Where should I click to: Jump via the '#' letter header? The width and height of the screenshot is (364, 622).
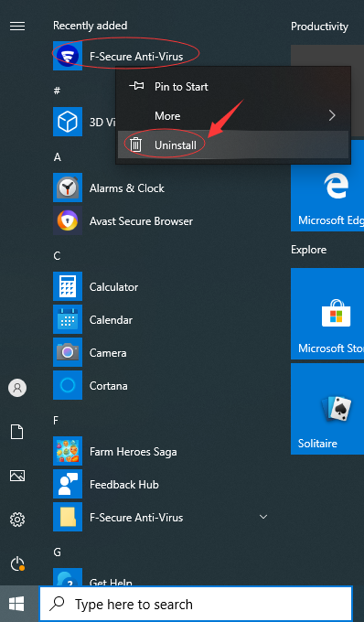(57, 91)
